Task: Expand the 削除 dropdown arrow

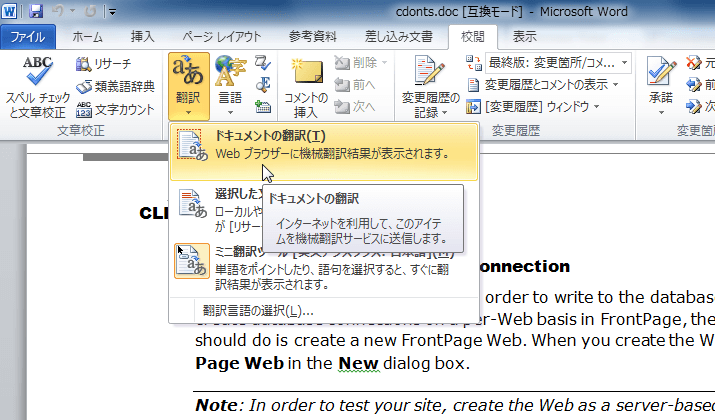Action: pos(384,63)
